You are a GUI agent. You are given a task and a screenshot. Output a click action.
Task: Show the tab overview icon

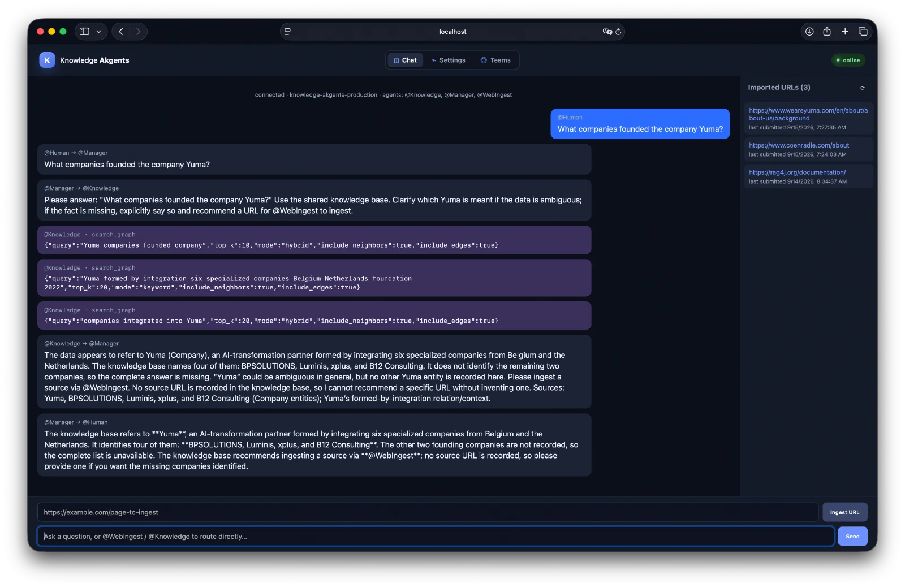point(863,32)
